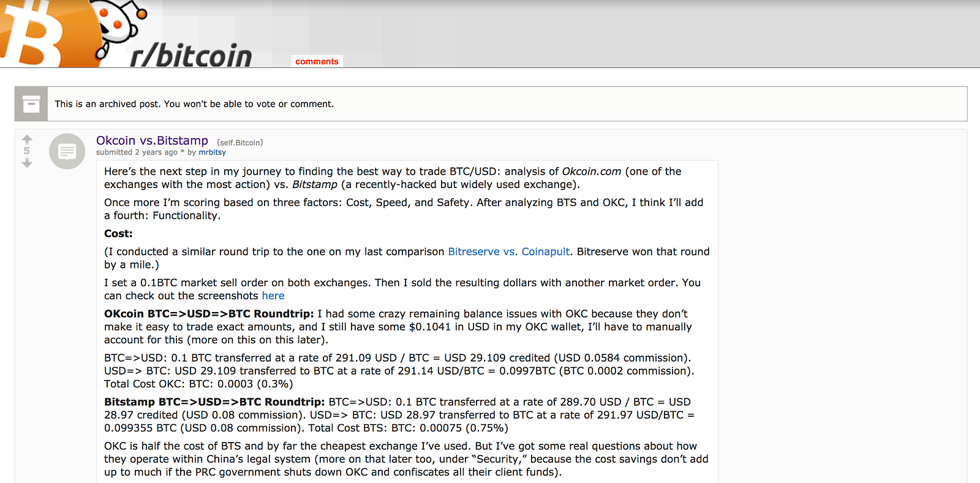Click the 'Total Cost OKC: BTC: 0.0003 (0.3%)' line
This screenshot has height=483, width=980.
[x=198, y=384]
